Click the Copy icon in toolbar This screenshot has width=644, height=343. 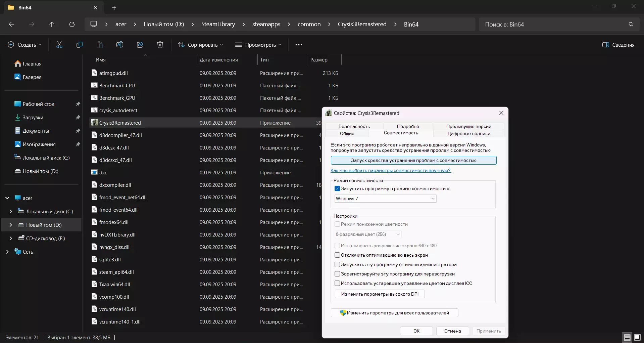pos(80,45)
